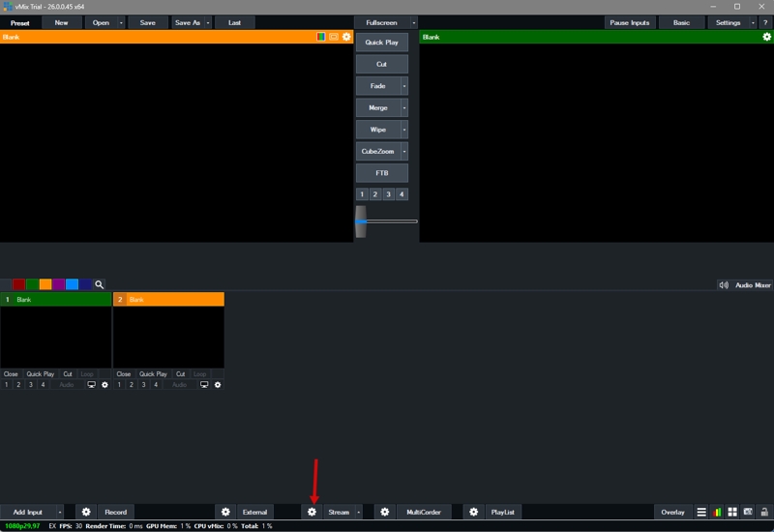Toggle Audio on input 1
This screenshot has width=774, height=532.
coord(67,384)
